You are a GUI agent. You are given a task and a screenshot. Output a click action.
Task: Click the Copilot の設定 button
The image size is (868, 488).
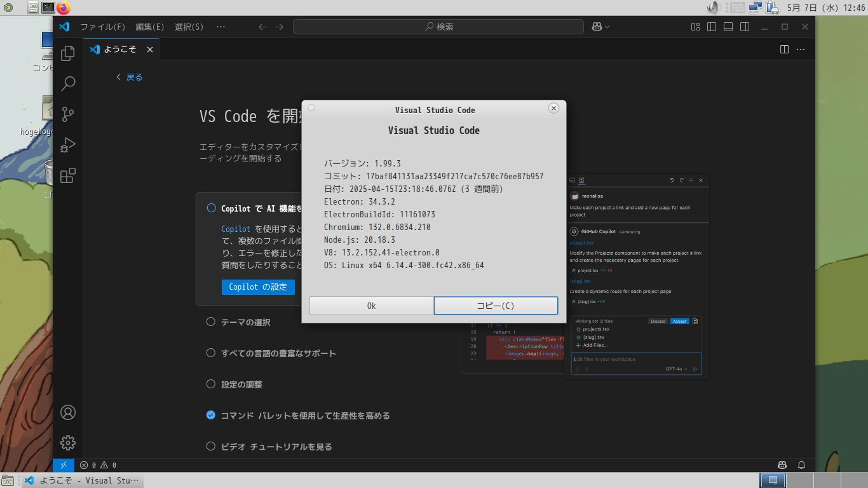coord(258,287)
